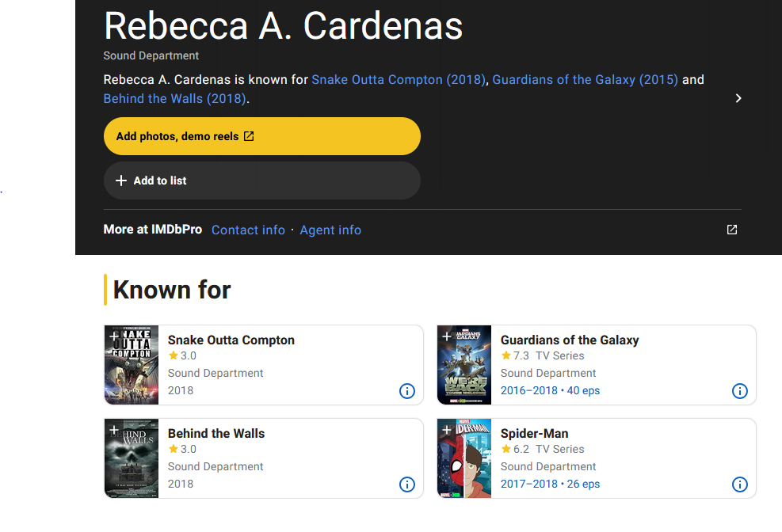Open info for Spider-Man card
This screenshot has height=532, width=782.
click(739, 484)
